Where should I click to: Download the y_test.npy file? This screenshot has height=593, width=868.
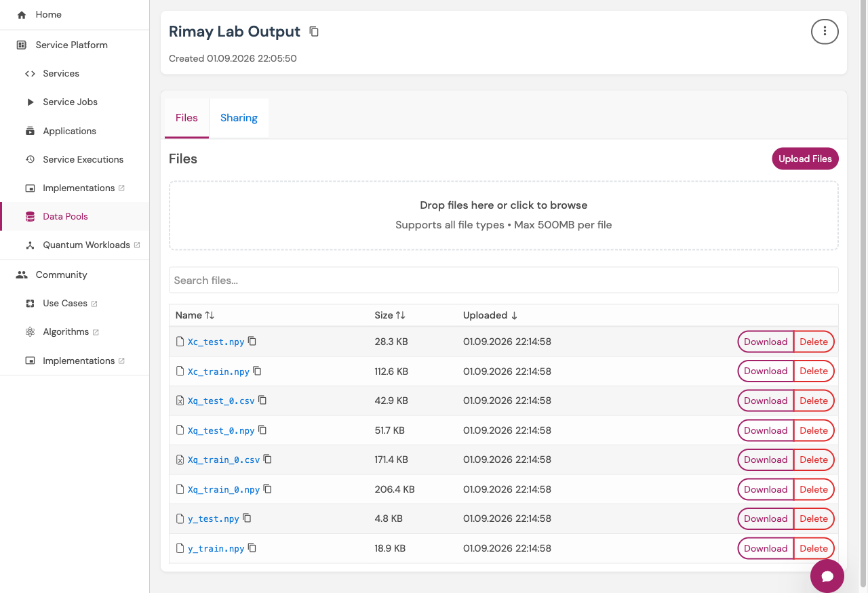click(766, 518)
